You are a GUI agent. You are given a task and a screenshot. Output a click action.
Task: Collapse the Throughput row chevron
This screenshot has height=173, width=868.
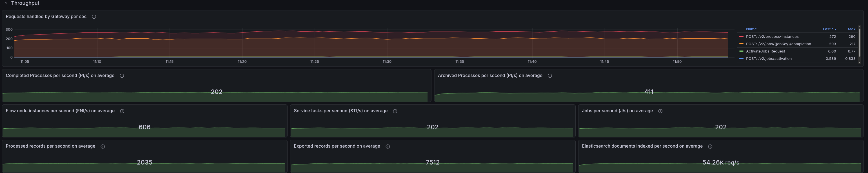point(6,3)
